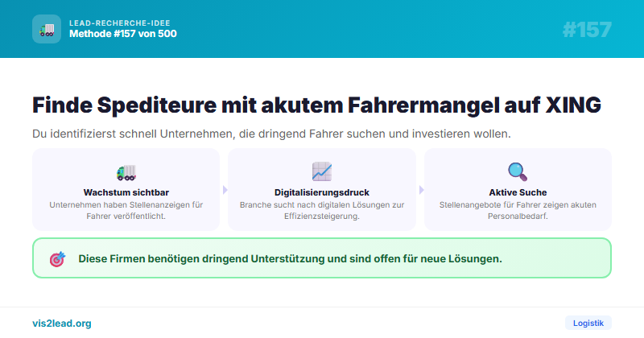Click the text Unternehmen haben Stellenanzeigen für Fahrer
The width and height of the screenshot is (644, 338).
[x=126, y=210]
